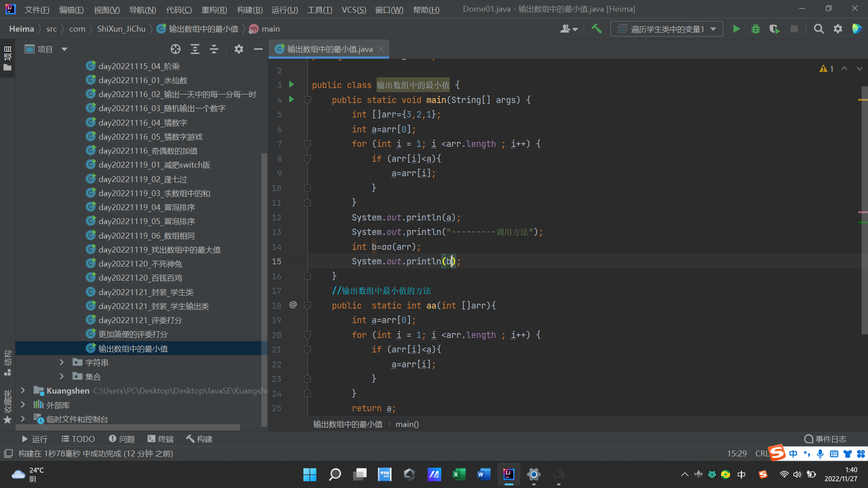Open day20221119_04_冒泡排序 file in tree
868x488 pixels.
point(146,207)
